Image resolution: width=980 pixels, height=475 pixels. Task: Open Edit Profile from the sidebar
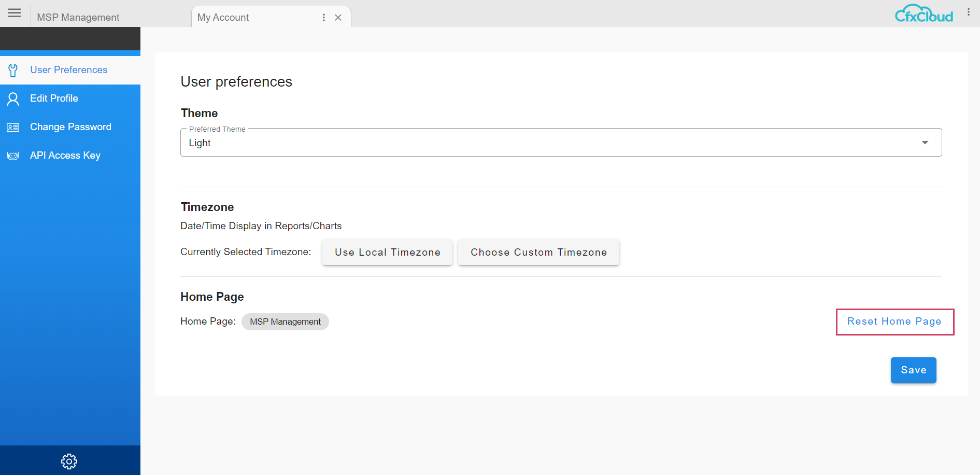pos(54,99)
